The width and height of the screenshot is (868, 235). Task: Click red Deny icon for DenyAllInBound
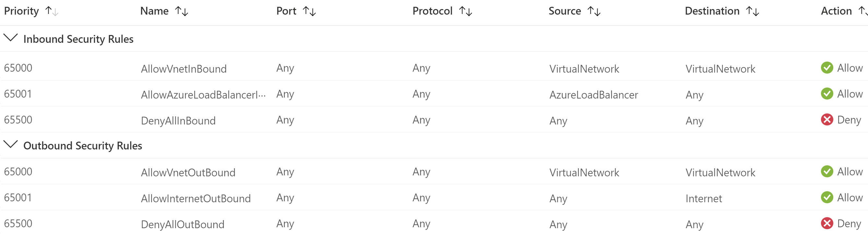pyautogui.click(x=827, y=120)
